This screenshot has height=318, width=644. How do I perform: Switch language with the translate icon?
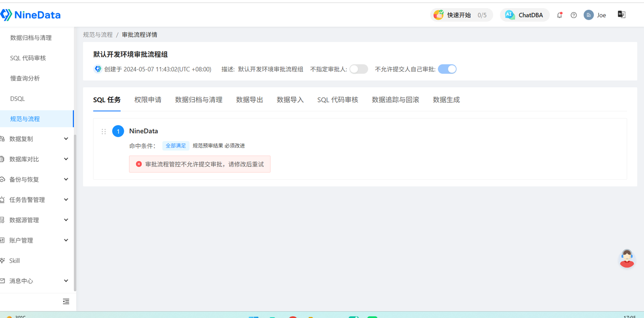click(x=622, y=15)
